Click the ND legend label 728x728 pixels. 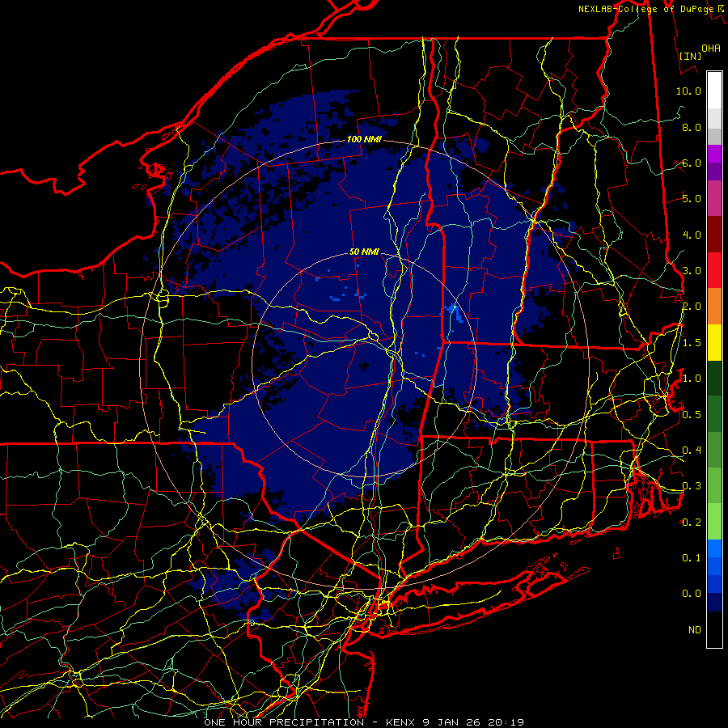tap(695, 630)
